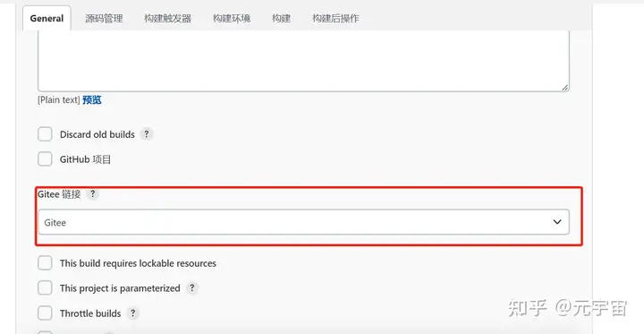Enable This project is parameterized checkbox
The width and height of the screenshot is (644, 334).
click(46, 288)
